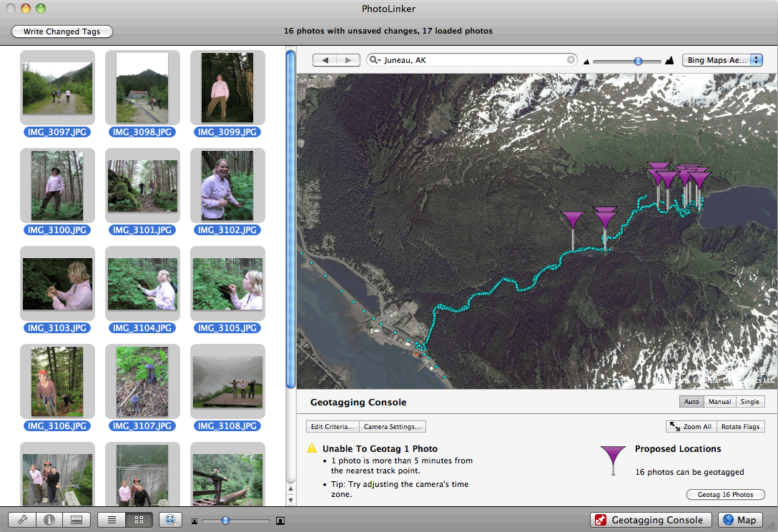Select thumbnail IMG_3099.JPG
Image resolution: width=778 pixels, height=532 pixels.
[227, 87]
